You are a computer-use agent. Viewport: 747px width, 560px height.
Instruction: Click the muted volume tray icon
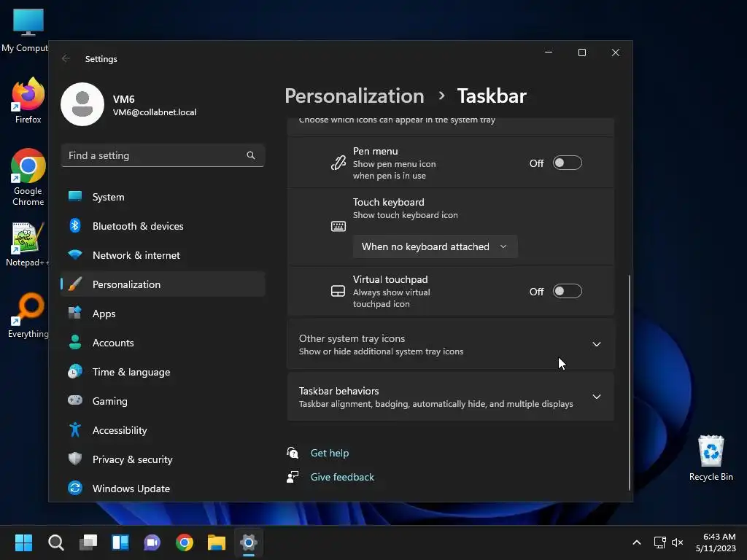677,542
